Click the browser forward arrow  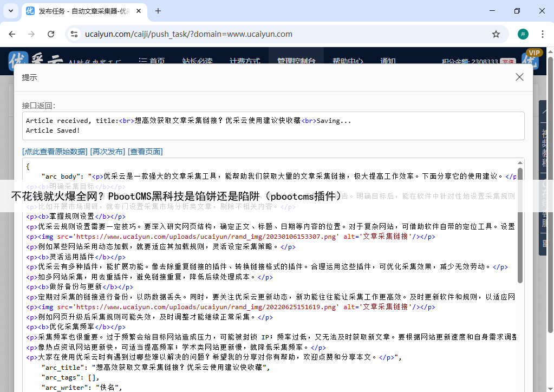[x=31, y=34]
